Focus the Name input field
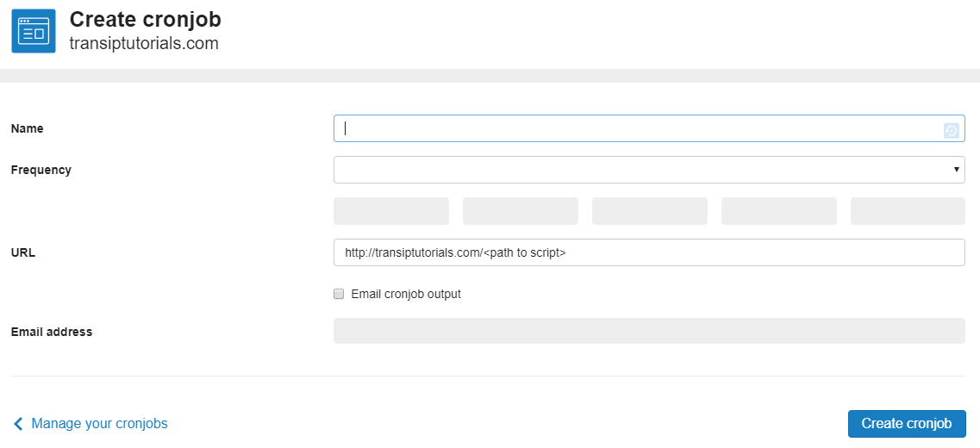 [649, 128]
